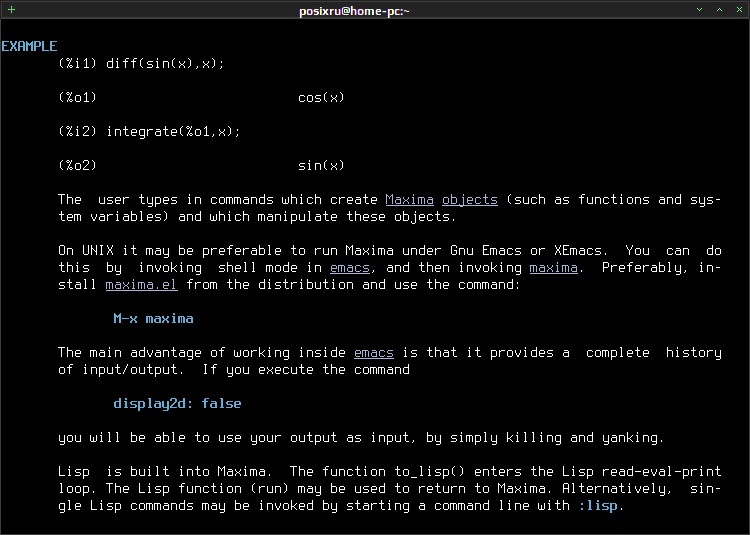Click the text 'read-eval-print'
Screen dimensions: 750x535
(x=662, y=471)
